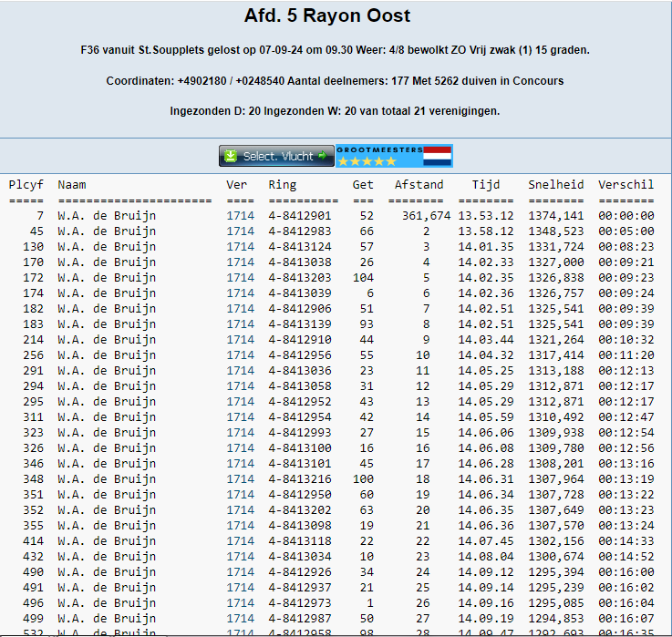This screenshot has height=637, width=672.
Task: Click ring number 4-8412987
Action: coord(300,619)
